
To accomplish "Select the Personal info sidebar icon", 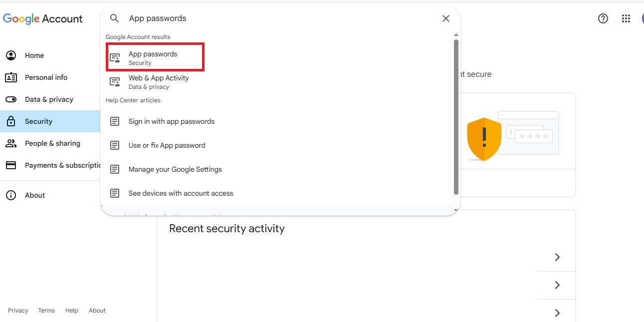I will pos(11,77).
